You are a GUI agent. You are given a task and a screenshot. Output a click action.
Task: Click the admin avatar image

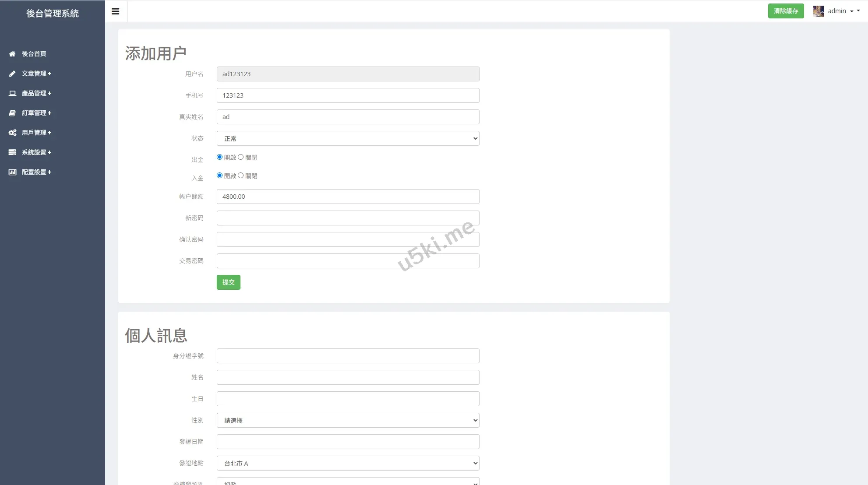(818, 11)
